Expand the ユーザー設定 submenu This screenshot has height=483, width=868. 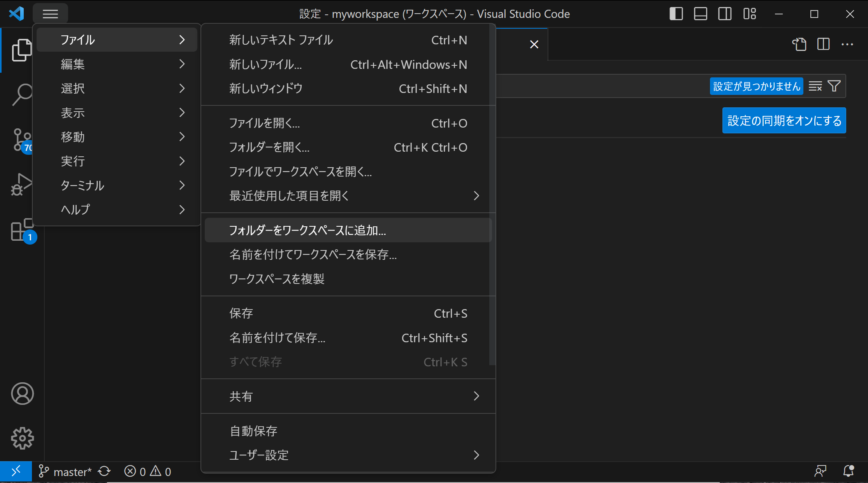pyautogui.click(x=348, y=455)
